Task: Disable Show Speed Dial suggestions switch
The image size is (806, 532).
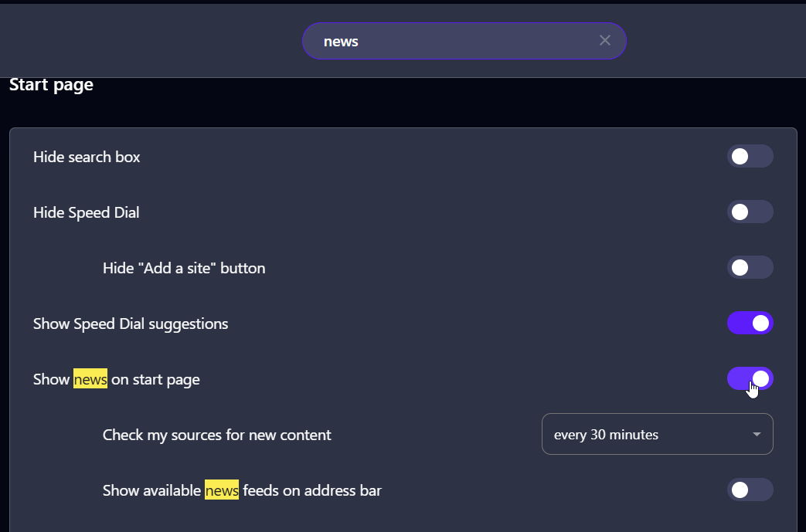Action: click(x=750, y=324)
